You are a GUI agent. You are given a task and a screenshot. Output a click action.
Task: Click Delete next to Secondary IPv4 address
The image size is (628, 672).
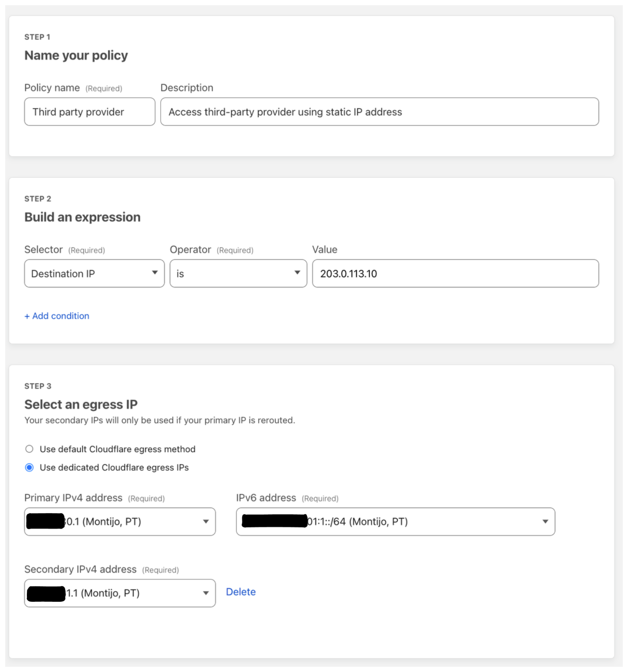pyautogui.click(x=241, y=592)
